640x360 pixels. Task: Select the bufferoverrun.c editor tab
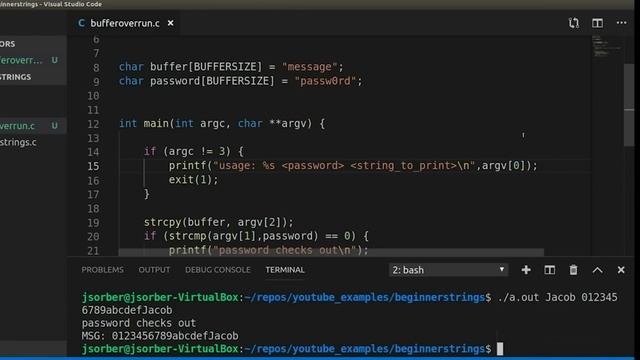coord(125,23)
